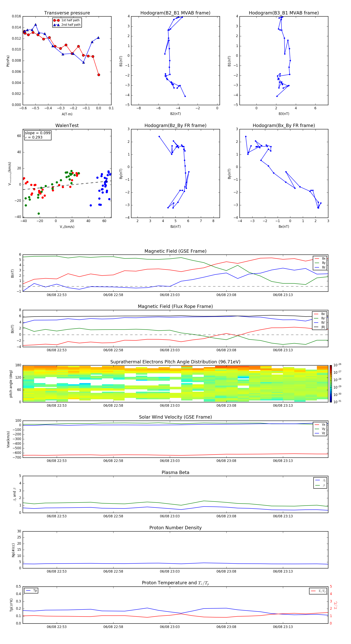The height and width of the screenshot is (644, 351).
Task: Click 'Bz(nT)' x-axis label
Action: coord(175,227)
